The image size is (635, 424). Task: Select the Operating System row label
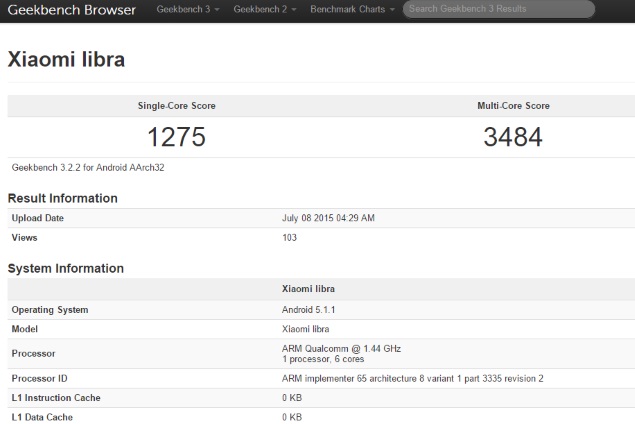[x=50, y=310]
